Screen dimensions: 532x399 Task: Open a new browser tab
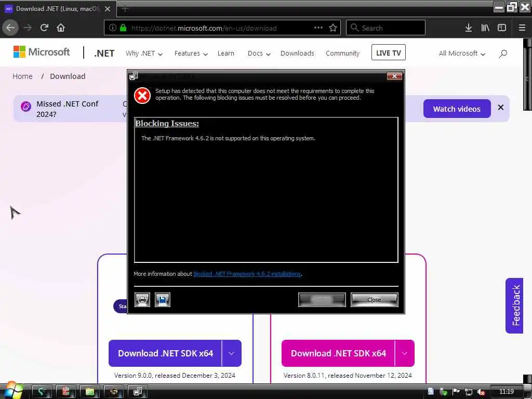tap(125, 8)
